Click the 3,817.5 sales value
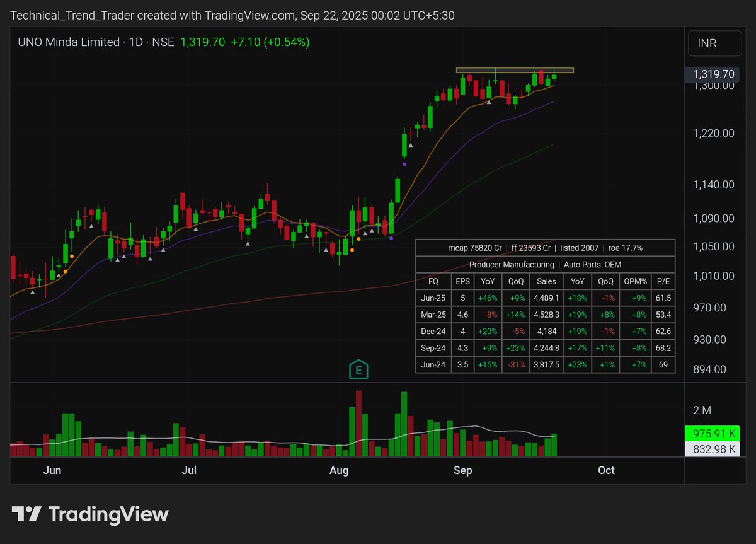Screen dimensions: 756x544 546,364
